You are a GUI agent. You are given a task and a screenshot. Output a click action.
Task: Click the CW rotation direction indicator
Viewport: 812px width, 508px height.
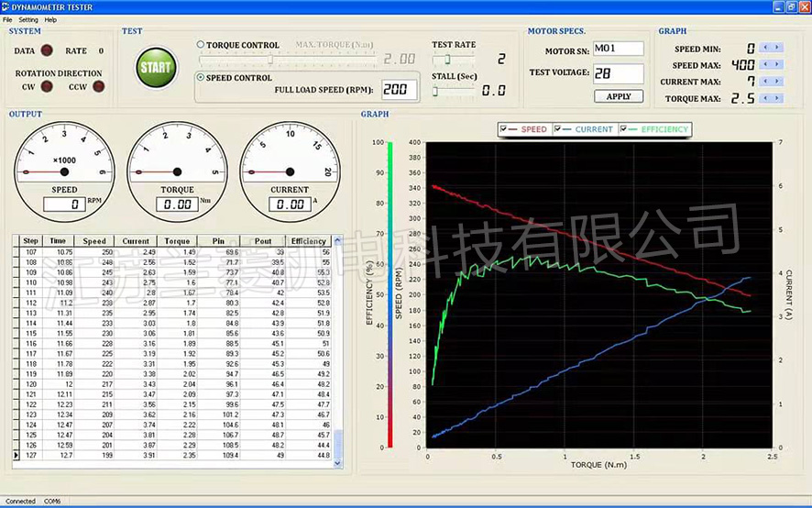pos(46,87)
